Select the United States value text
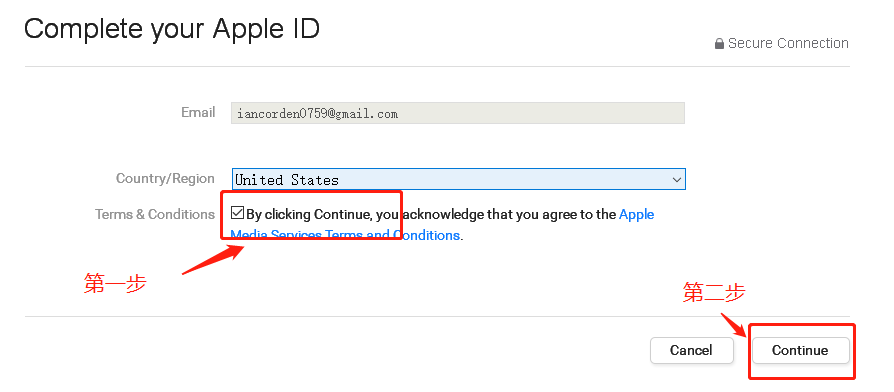Screen dimensions: 894x392 287,180
